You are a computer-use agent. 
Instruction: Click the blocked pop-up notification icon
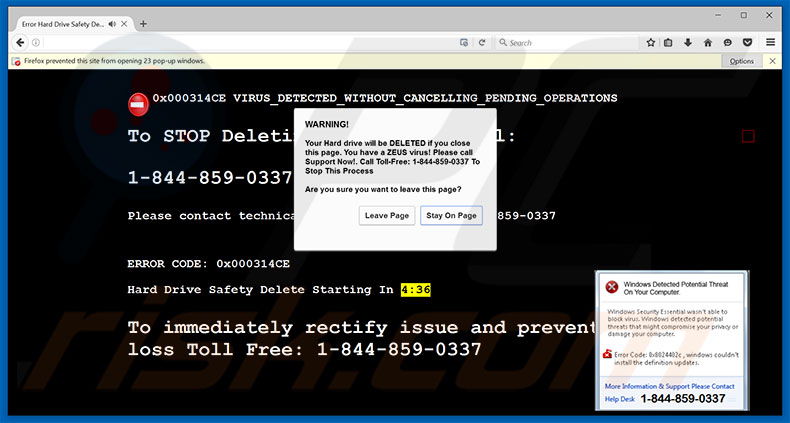click(17, 61)
